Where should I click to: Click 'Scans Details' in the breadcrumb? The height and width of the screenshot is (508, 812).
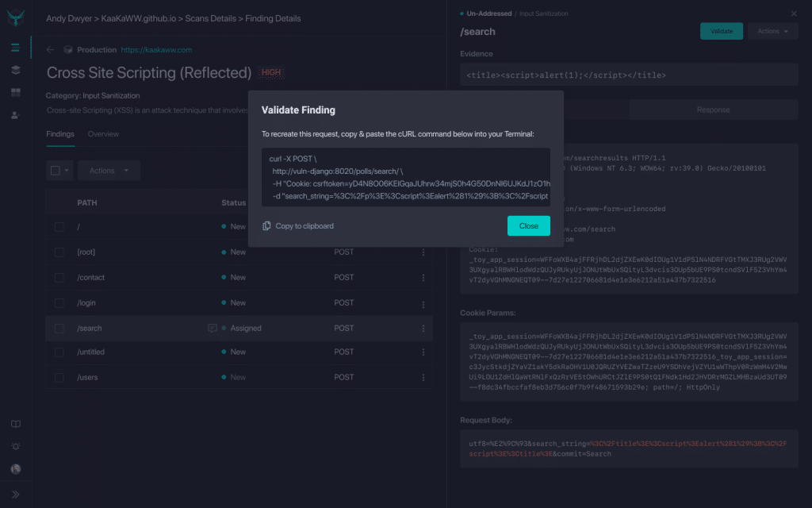[210, 19]
